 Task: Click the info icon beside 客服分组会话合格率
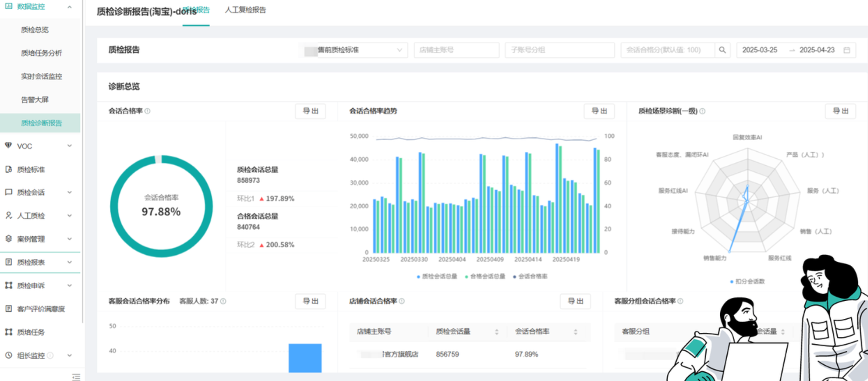click(x=680, y=301)
